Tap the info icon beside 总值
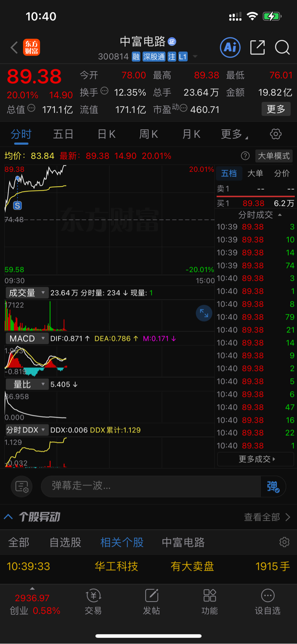The height and width of the screenshot is (644, 297). [x=31, y=108]
